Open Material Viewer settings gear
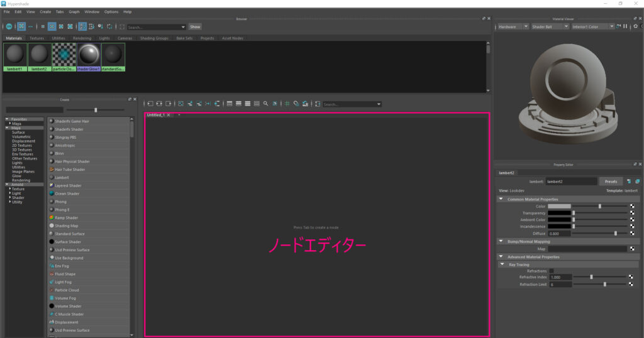 635,26
